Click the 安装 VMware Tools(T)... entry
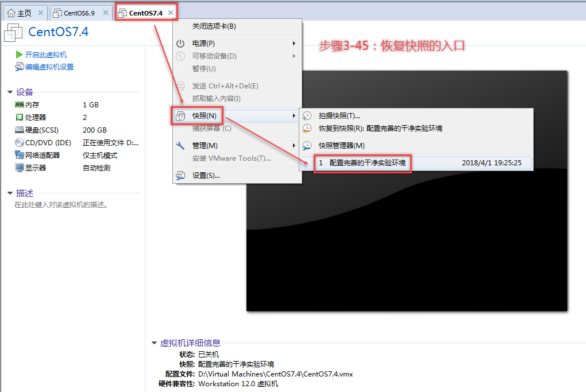The image size is (586, 392). pos(237,158)
